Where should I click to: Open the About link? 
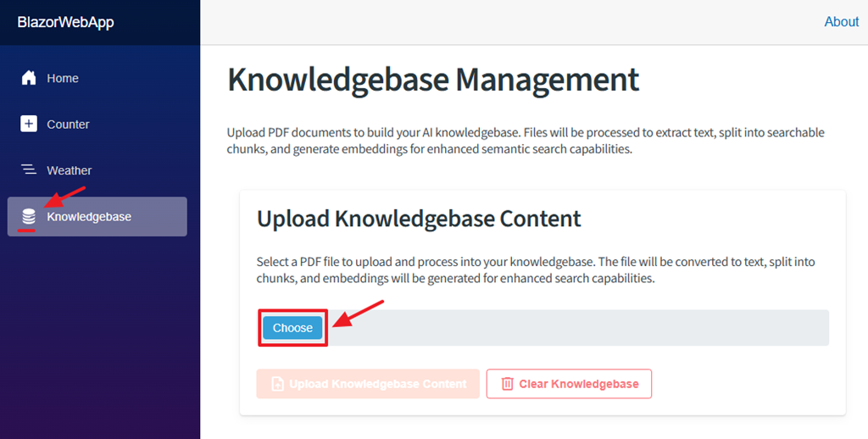click(842, 22)
